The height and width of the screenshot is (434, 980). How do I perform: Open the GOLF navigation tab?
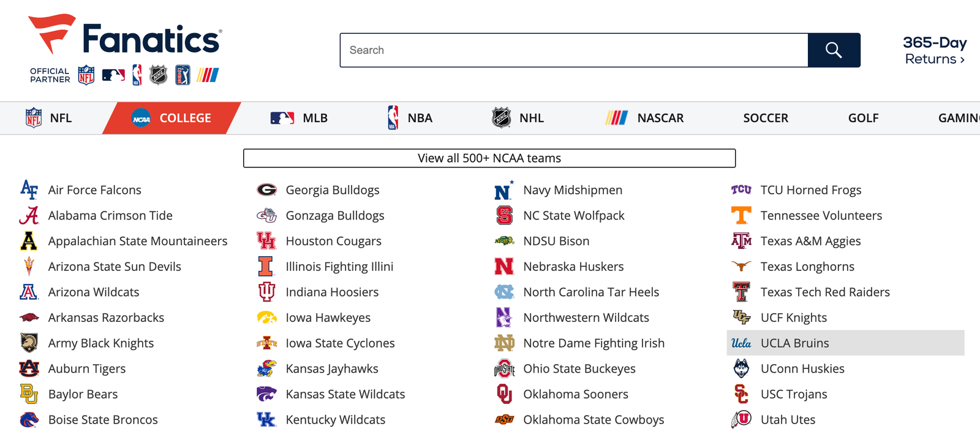[863, 118]
